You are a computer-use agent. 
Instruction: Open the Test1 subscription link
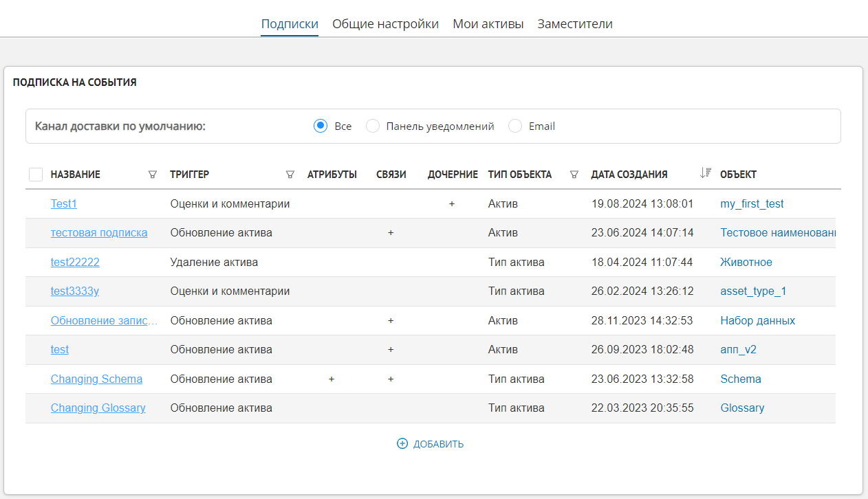pyautogui.click(x=63, y=203)
